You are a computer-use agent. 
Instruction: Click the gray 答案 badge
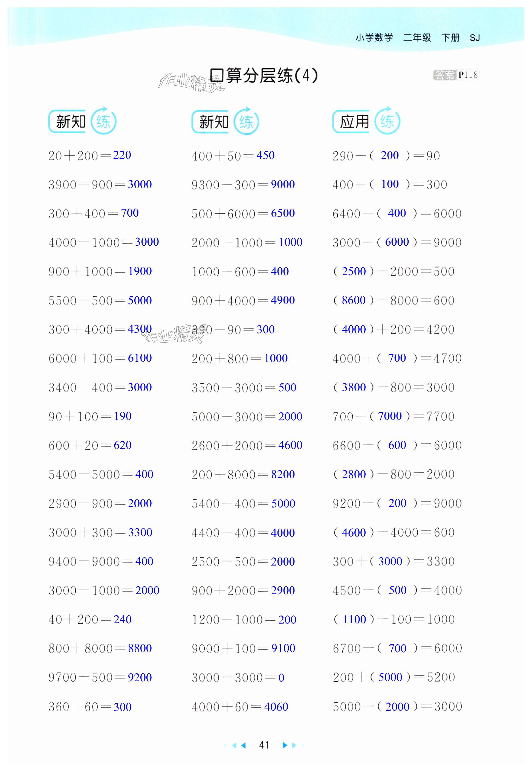(x=444, y=75)
